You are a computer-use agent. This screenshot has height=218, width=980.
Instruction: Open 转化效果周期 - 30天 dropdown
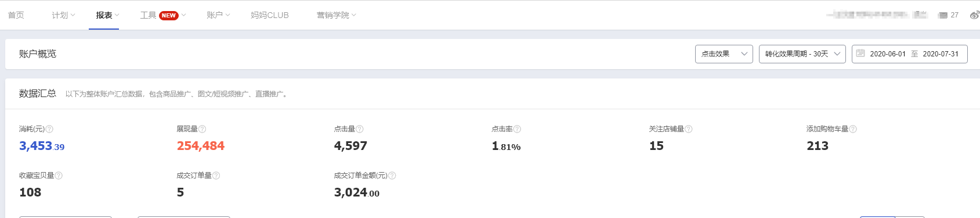[802, 54]
